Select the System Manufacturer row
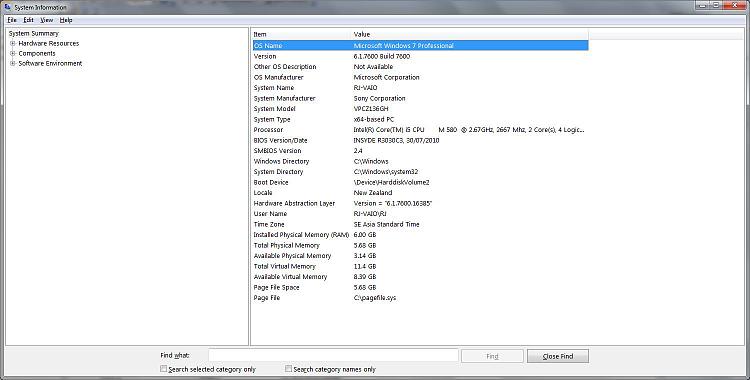The width and height of the screenshot is (750, 380). pos(420,98)
